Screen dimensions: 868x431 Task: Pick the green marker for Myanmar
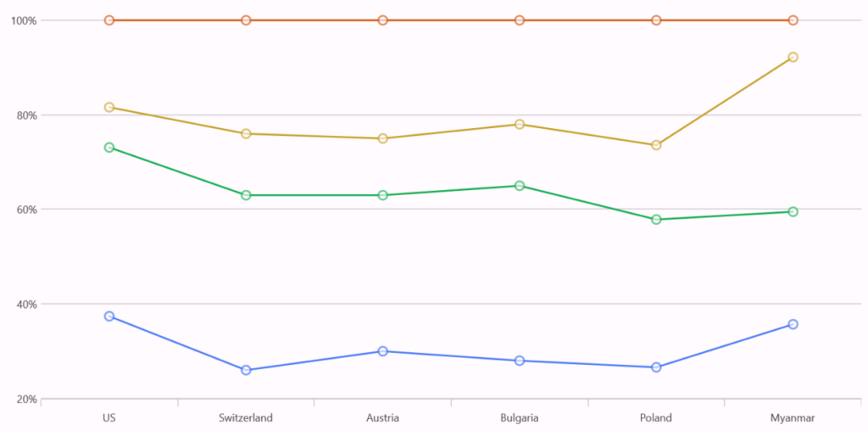793,211
